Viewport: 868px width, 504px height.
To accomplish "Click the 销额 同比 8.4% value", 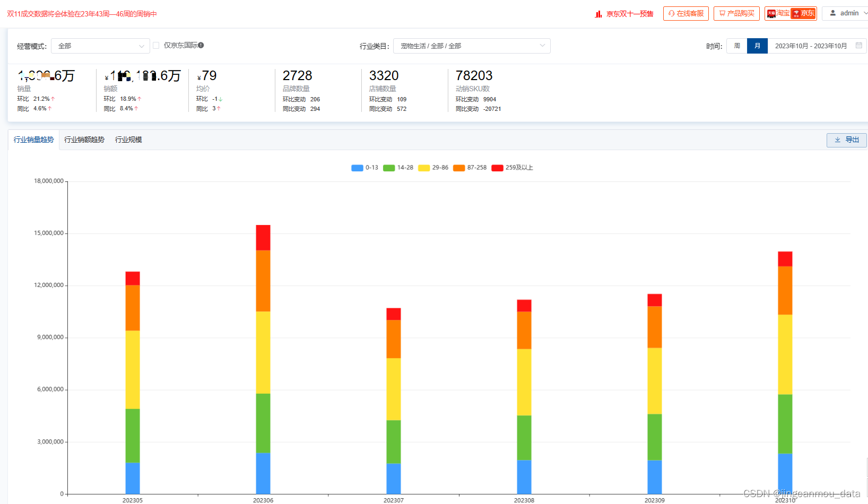I will (x=127, y=109).
